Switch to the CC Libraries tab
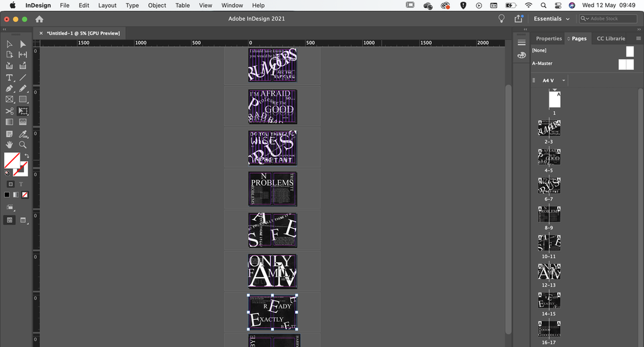The width and height of the screenshot is (644, 347). point(611,38)
